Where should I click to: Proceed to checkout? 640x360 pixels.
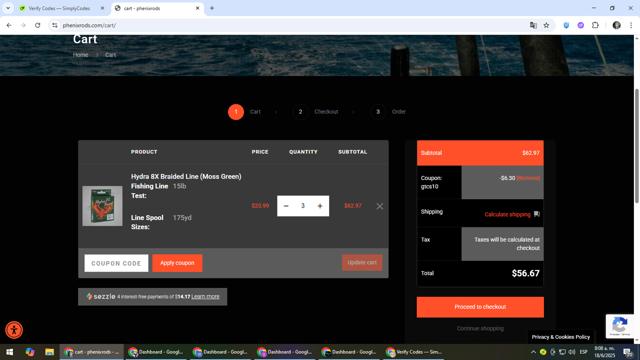click(480, 307)
